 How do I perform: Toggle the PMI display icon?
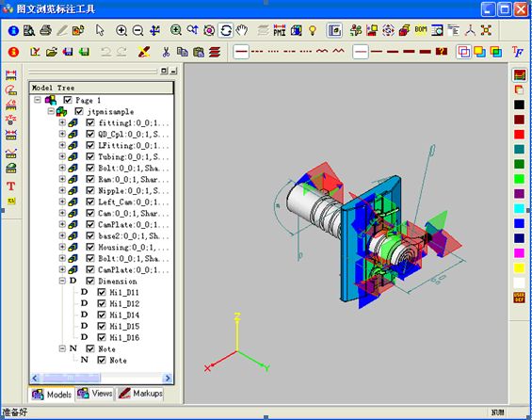click(280, 30)
